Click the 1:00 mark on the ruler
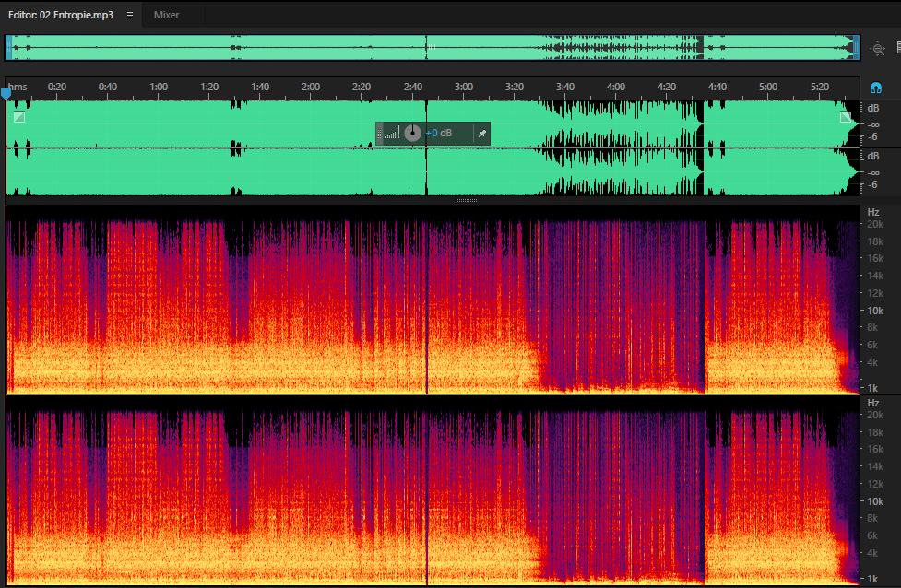901x588 pixels. coord(159,87)
